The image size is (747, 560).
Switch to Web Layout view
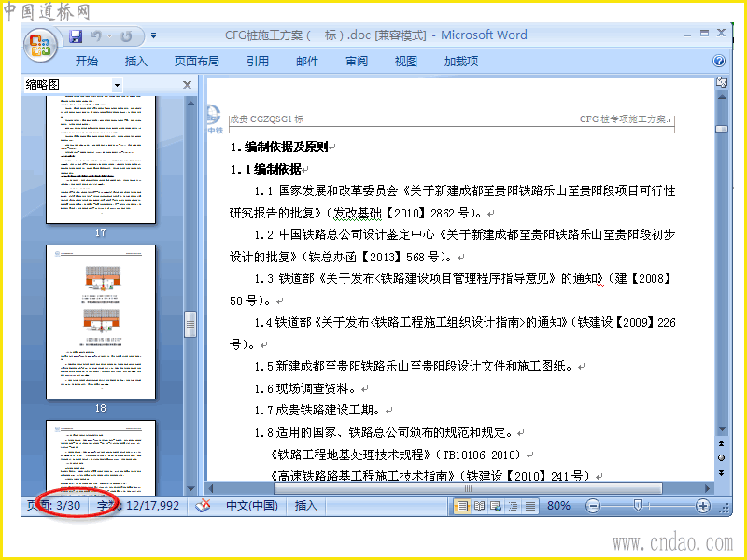point(496,506)
